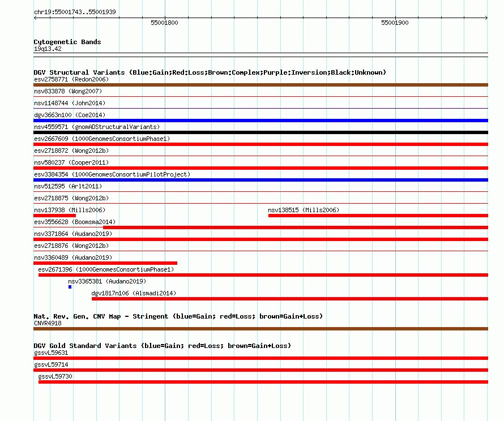Viewport: 504px width, 421px height.
Task: Click the Nat. Rev. Gen. CNV Map track title
Action: [178, 316]
